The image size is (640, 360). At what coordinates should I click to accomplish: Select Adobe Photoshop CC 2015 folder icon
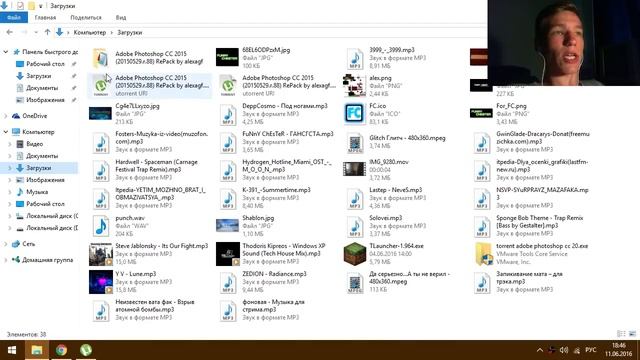point(101,58)
